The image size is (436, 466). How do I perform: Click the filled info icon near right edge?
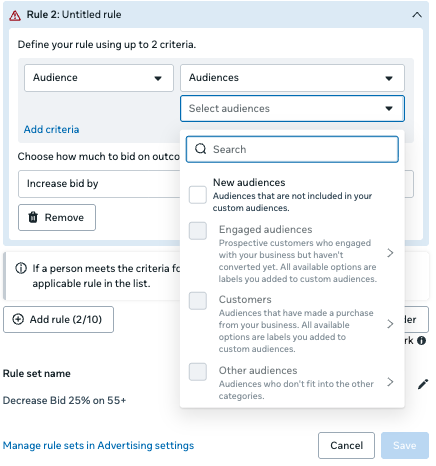[422, 341]
